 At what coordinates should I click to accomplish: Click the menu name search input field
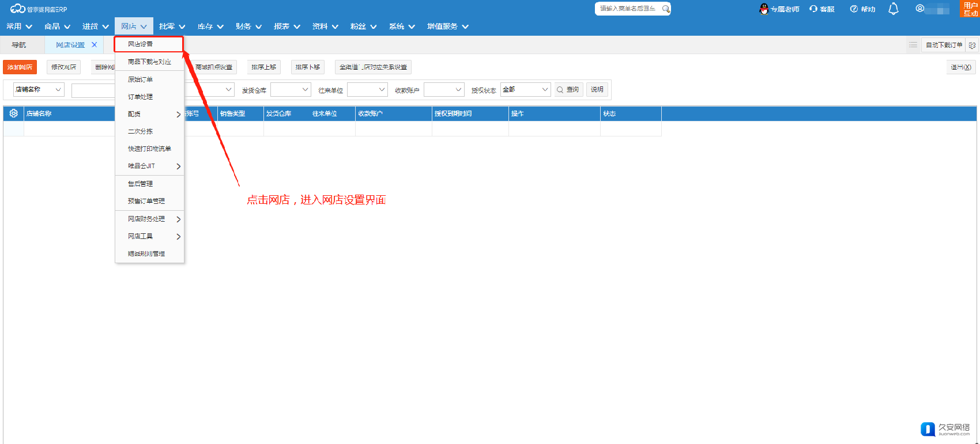point(627,9)
